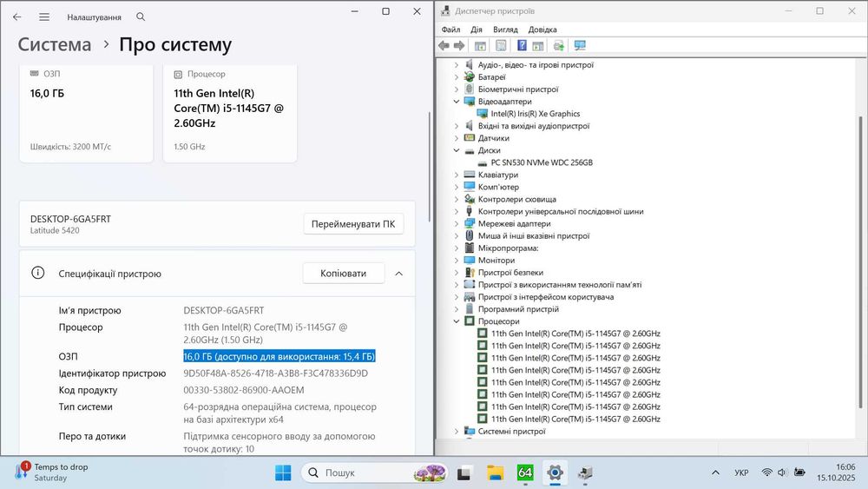Open the Файл menu
868x489 pixels.
click(x=450, y=30)
